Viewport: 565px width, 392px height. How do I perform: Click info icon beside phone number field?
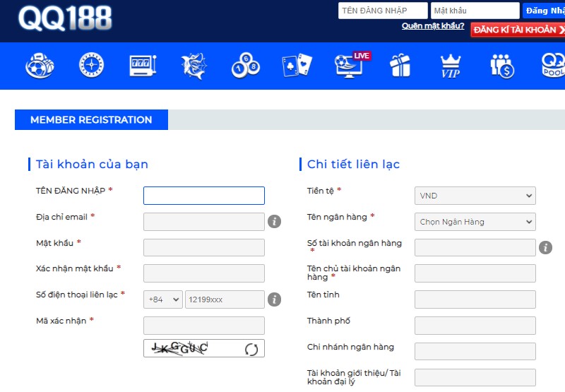tap(274, 299)
